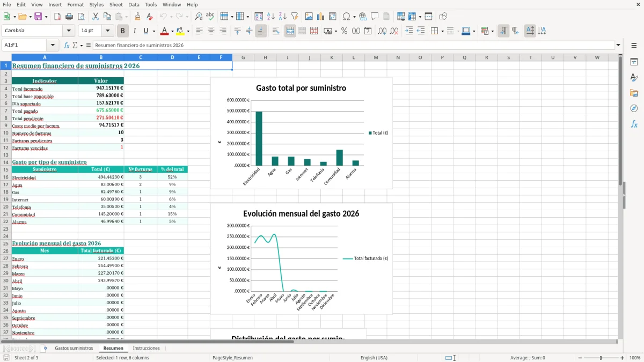644x362 pixels.
Task: Sort the data in ascending order
Action: point(270,17)
